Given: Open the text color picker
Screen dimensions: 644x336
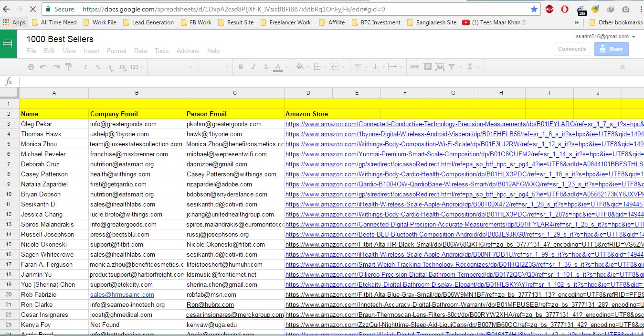Looking at the screenshot, I should point(278,67).
